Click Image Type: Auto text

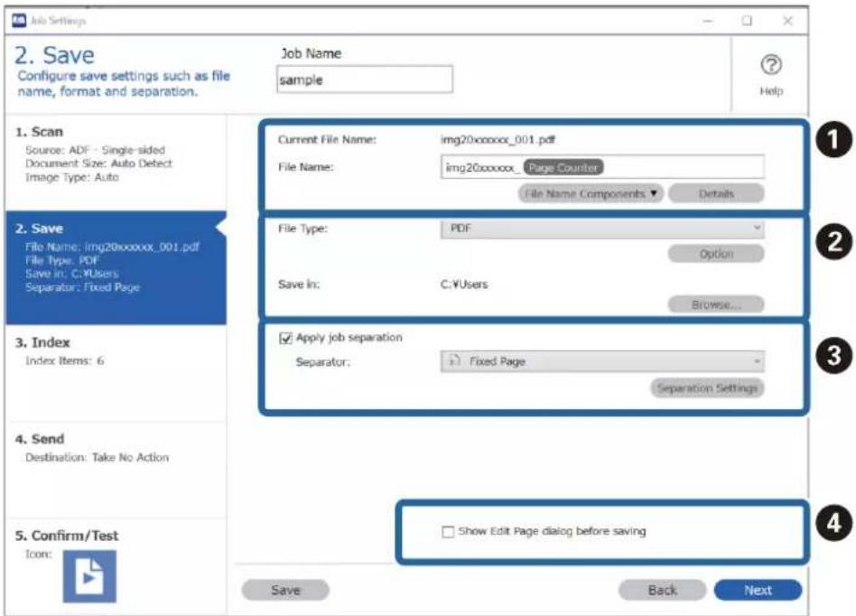(71, 177)
